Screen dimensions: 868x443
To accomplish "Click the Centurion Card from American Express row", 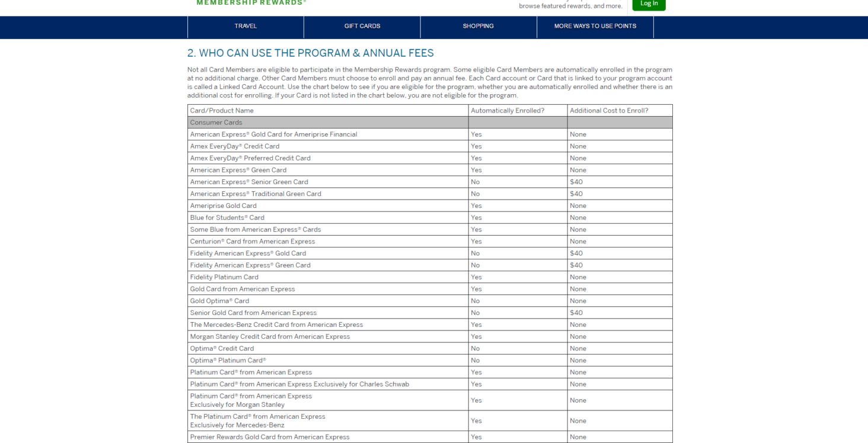I will coord(253,241).
